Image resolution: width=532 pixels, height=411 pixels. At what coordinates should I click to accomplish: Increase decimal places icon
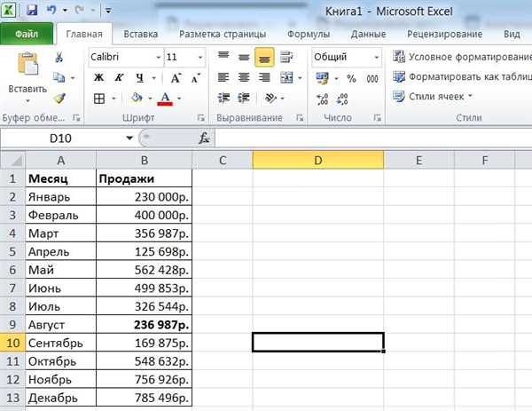pos(323,99)
